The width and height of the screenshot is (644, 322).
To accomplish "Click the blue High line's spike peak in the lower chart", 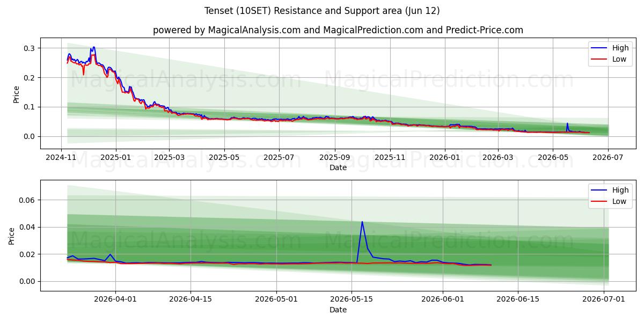I will click(x=362, y=222).
